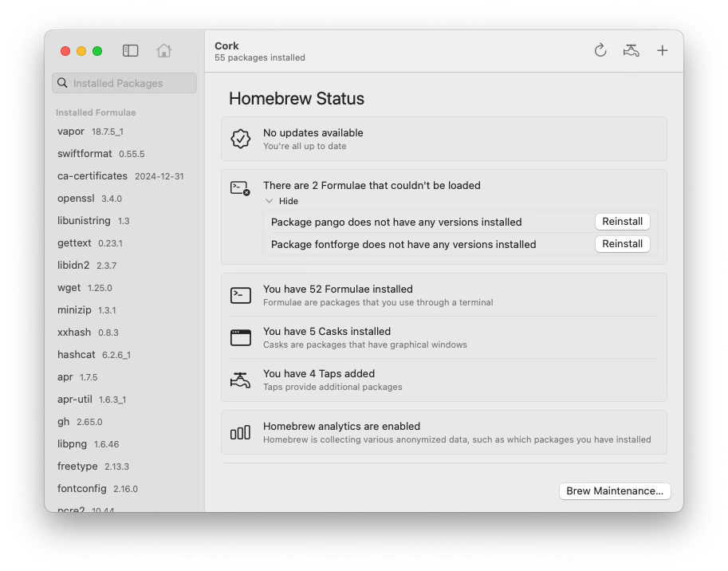Click the failed formulae terminal icon
The width and height of the screenshot is (728, 571).
[x=241, y=188]
